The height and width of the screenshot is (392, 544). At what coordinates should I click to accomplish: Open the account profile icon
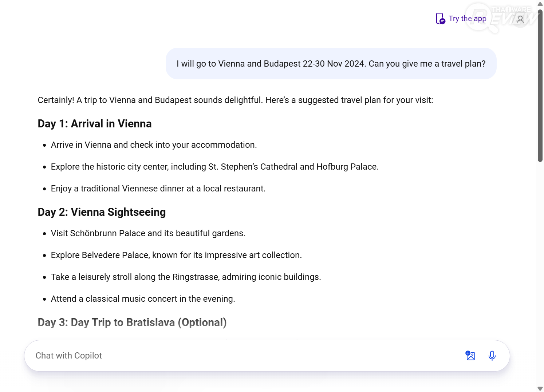click(x=520, y=19)
